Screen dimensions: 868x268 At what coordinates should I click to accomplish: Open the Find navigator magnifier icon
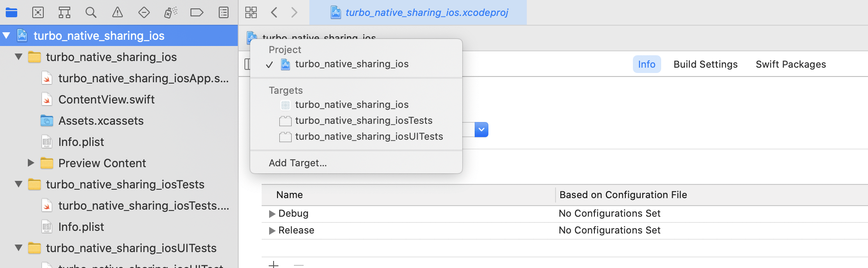91,12
